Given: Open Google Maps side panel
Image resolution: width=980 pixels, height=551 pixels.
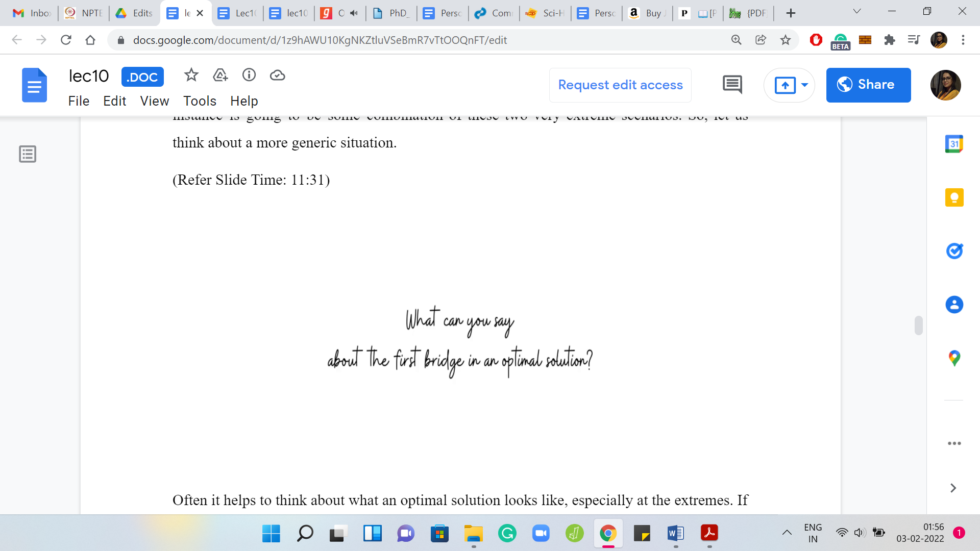Looking at the screenshot, I should point(954,358).
